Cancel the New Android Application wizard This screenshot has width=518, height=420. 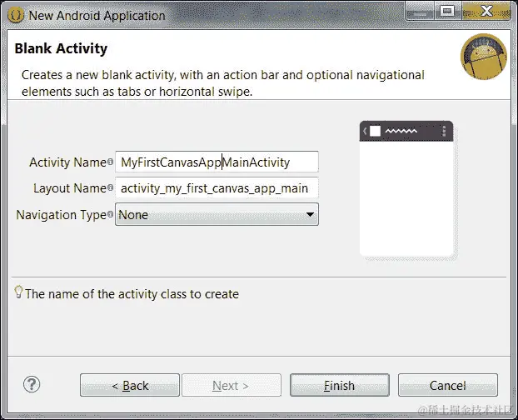448,385
